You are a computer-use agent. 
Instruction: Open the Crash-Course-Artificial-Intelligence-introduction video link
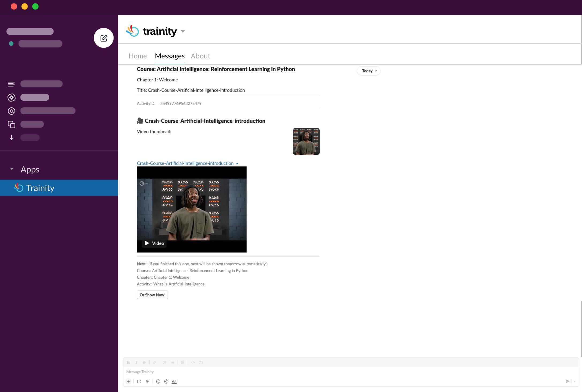[185, 163]
